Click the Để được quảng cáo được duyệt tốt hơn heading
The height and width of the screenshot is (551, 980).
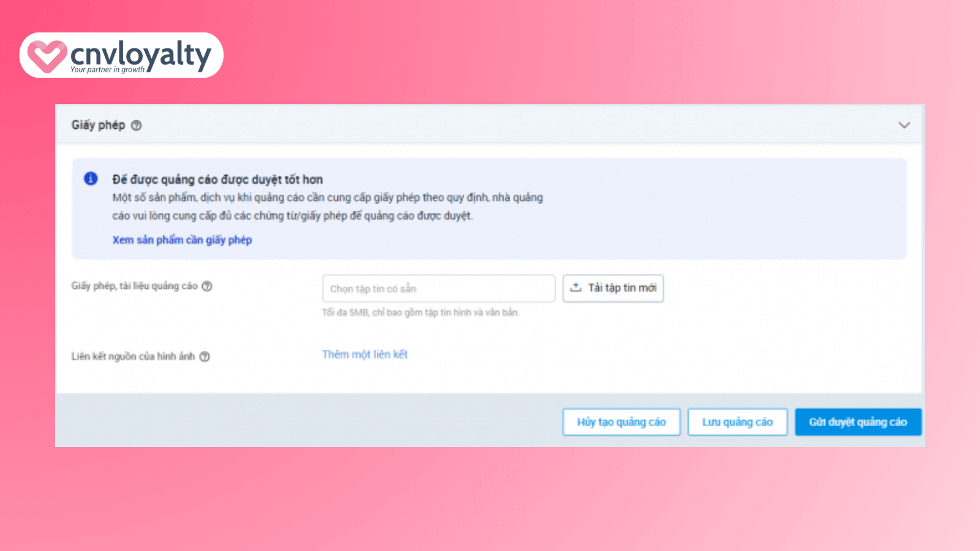point(217,179)
